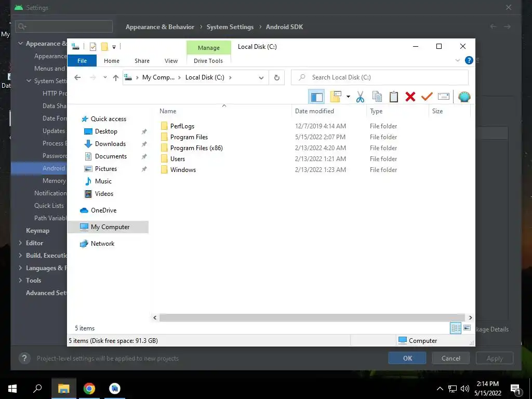Click the horizontal scrollbar track
Viewport: 532px width, 399px height.
point(312,317)
